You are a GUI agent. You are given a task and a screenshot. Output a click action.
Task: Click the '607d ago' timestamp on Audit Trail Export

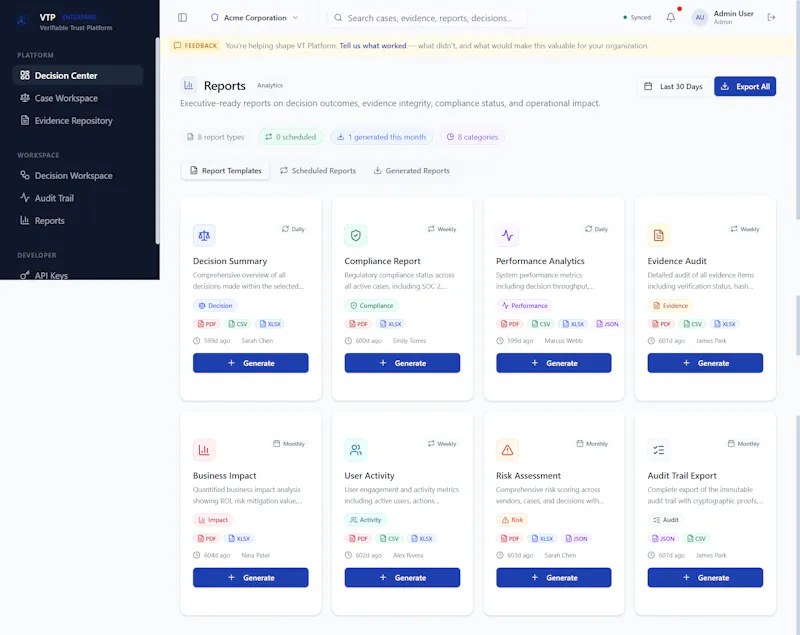point(671,555)
